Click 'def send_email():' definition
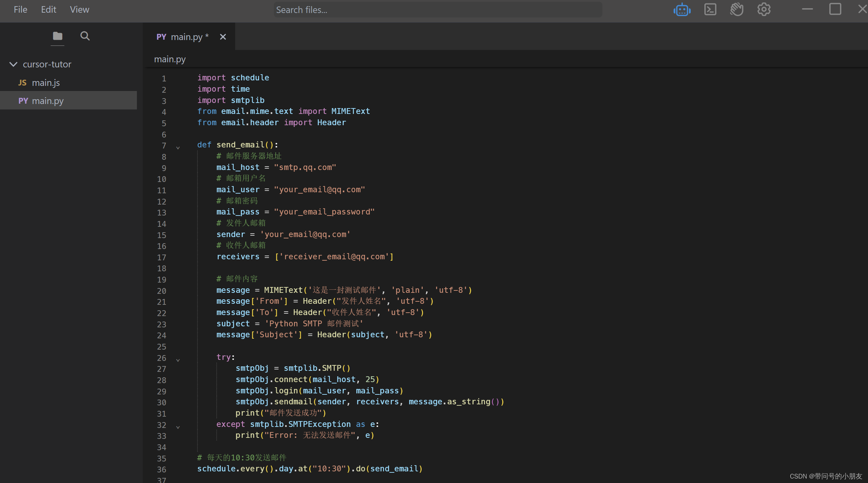This screenshot has height=483, width=868. [x=238, y=145]
